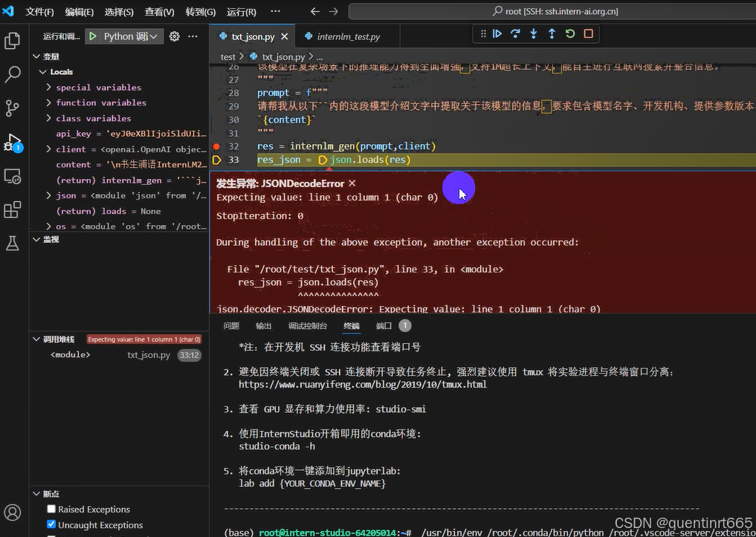
Task: Expand the os module variable
Action: 48,227
